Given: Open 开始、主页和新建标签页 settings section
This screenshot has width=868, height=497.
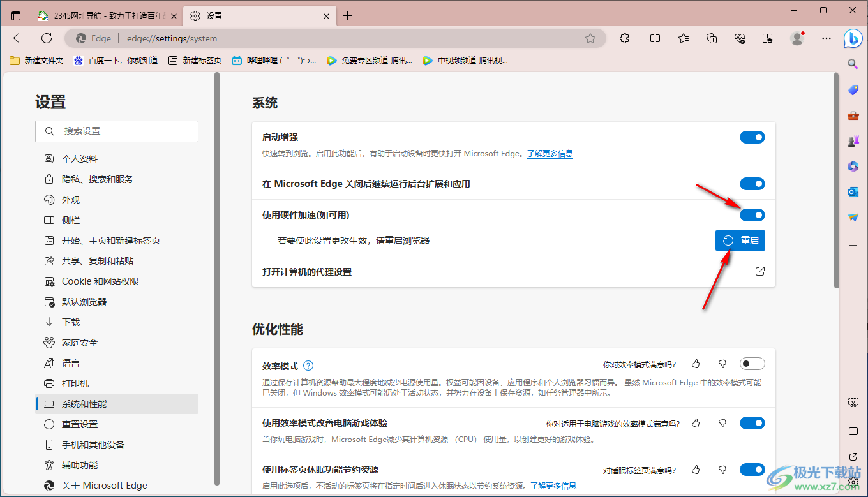Looking at the screenshot, I should 117,241.
